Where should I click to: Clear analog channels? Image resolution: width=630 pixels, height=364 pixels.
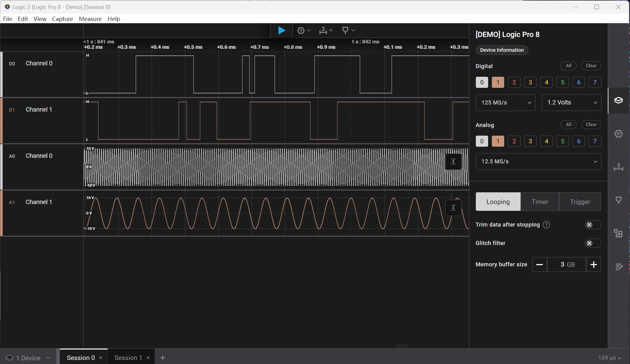[591, 125]
